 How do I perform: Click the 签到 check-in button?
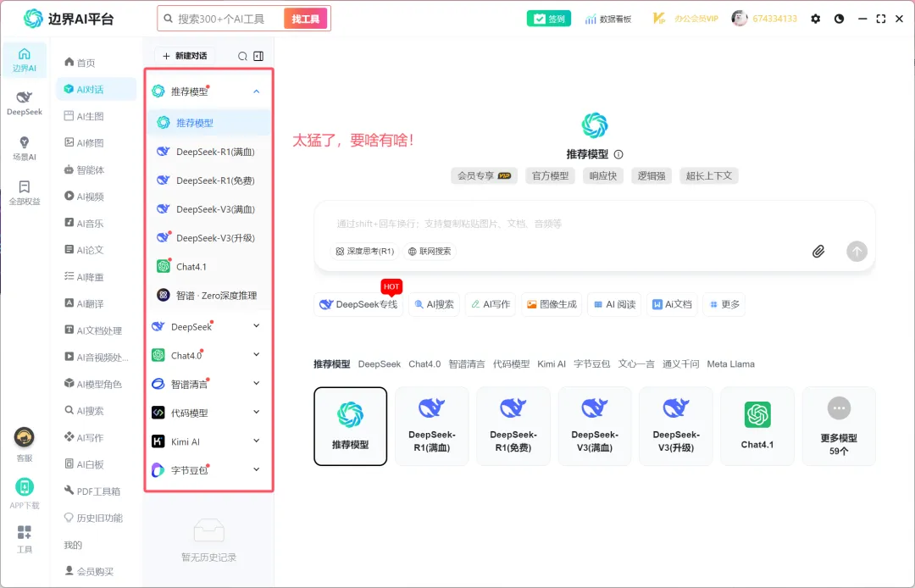548,19
